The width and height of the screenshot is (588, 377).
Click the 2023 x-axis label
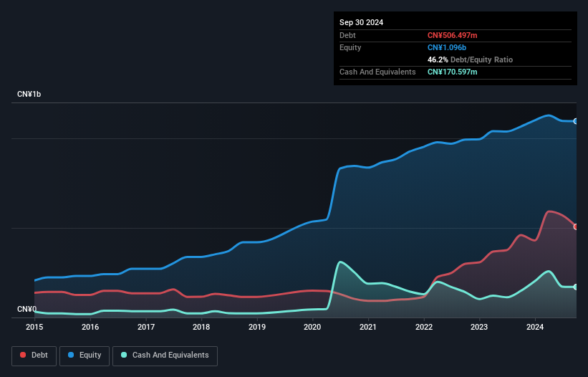point(479,327)
